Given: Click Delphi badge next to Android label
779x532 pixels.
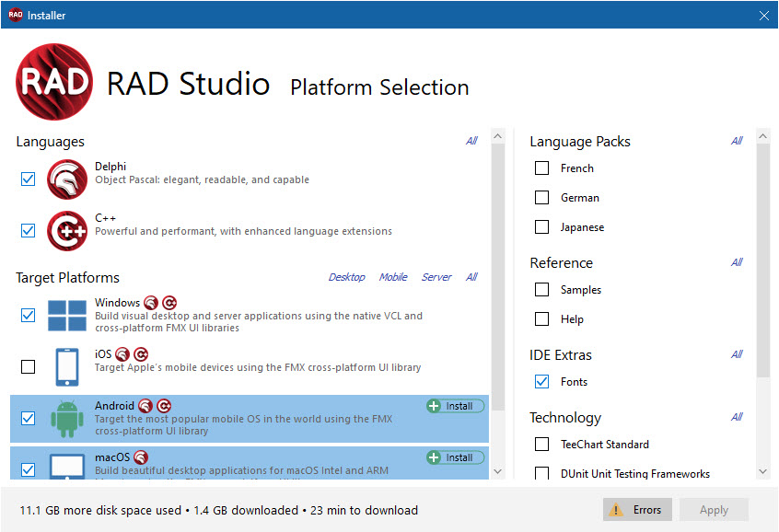Looking at the screenshot, I should (x=145, y=406).
